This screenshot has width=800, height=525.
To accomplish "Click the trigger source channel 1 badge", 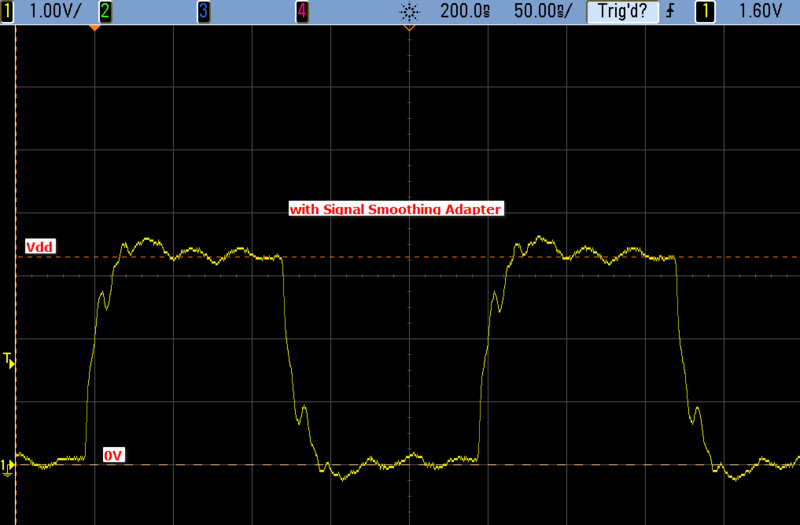I will point(705,11).
